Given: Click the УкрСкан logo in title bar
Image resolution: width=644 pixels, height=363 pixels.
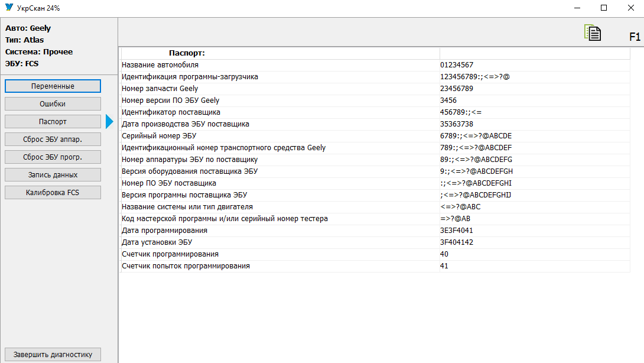Looking at the screenshot, I should (9, 8).
